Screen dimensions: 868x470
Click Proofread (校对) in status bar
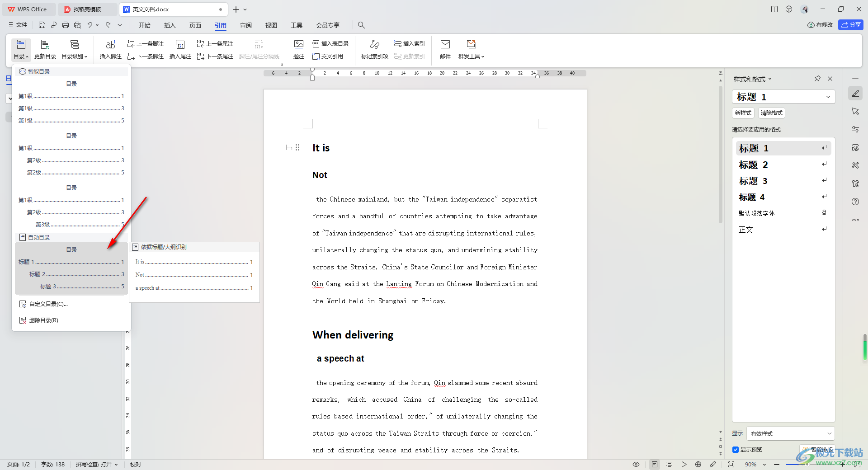[x=136, y=465]
